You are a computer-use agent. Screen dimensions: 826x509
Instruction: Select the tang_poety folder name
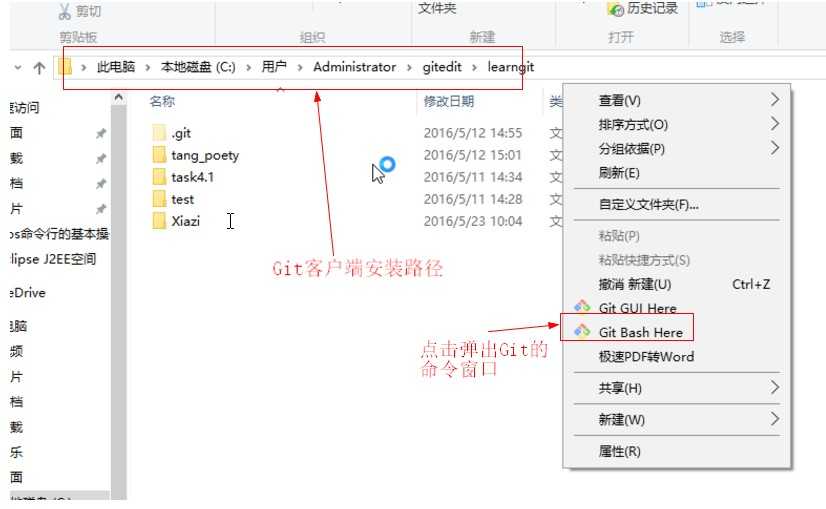tap(205, 155)
